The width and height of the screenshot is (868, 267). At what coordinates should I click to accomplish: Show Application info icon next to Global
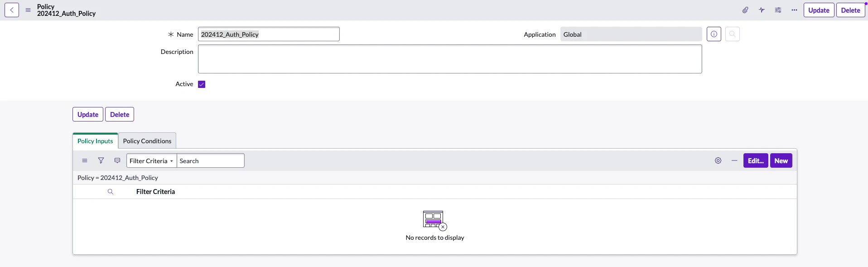tap(714, 34)
